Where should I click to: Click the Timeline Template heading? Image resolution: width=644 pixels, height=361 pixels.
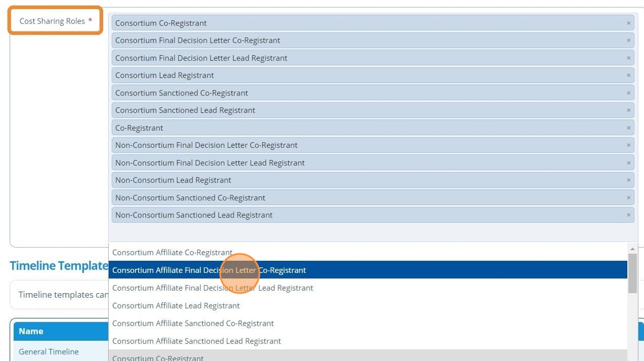59,265
